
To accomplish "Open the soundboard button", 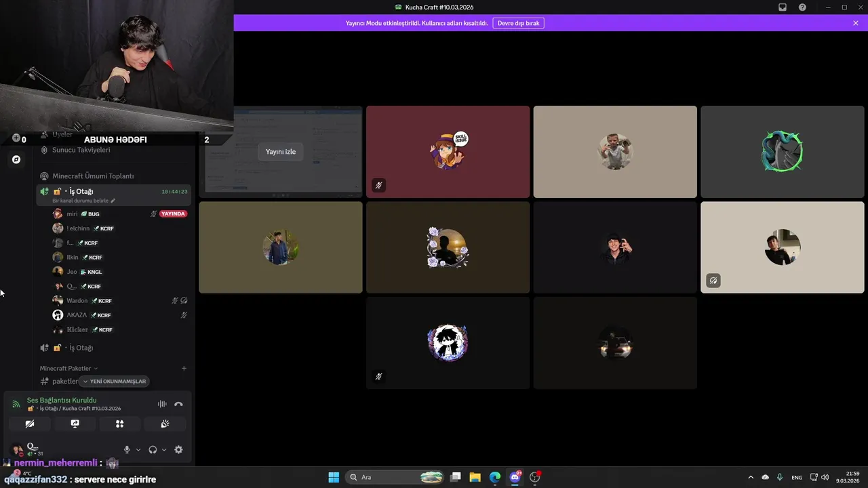I will [165, 424].
